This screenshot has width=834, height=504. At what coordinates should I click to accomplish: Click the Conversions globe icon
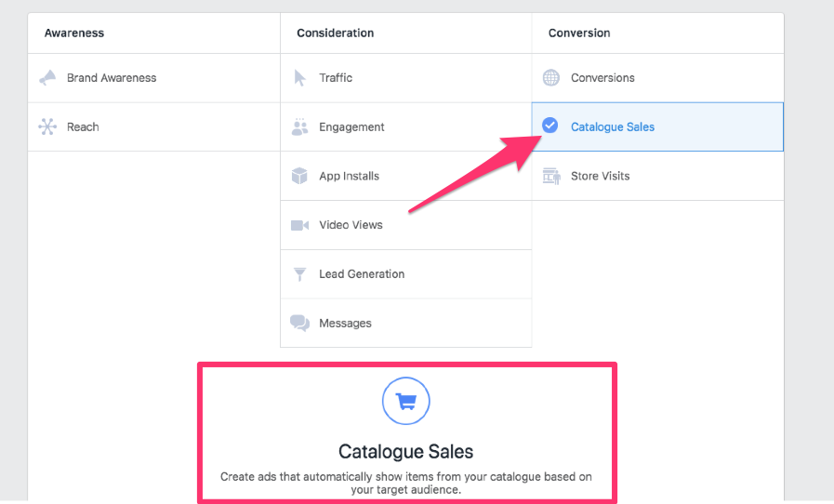(x=551, y=78)
